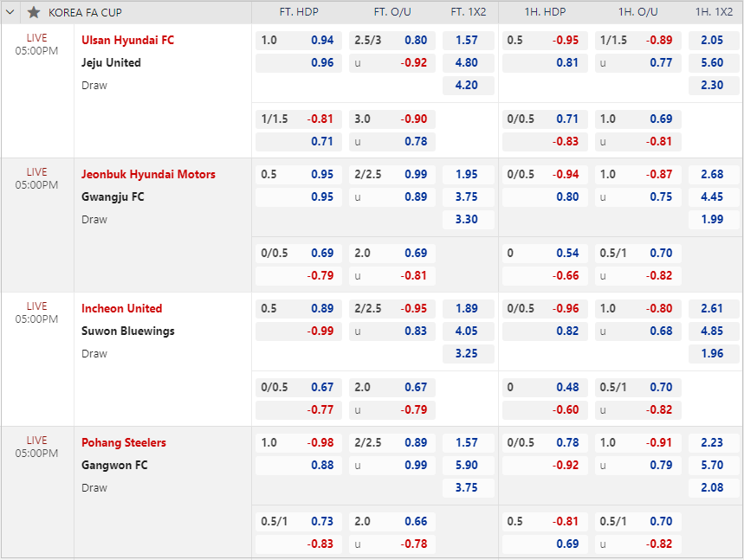This screenshot has width=744, height=560.
Task: Open the Jeonbuk Hyundai Motors team name
Action: point(148,175)
